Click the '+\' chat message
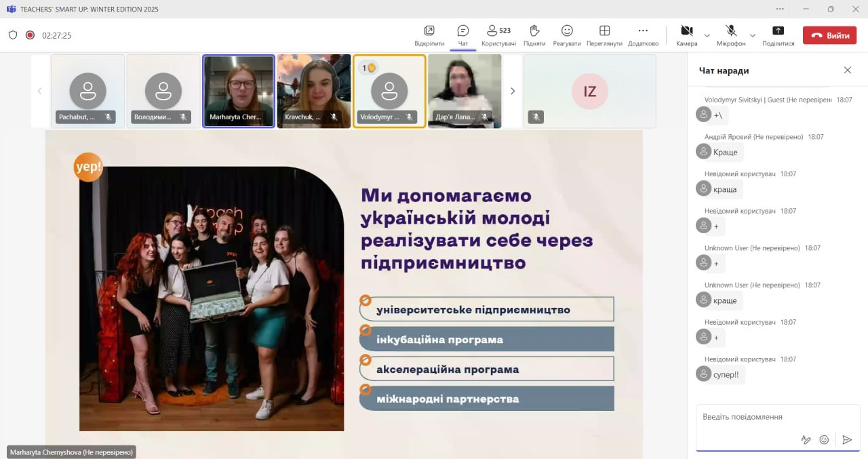The width and height of the screenshot is (868, 459). click(718, 115)
